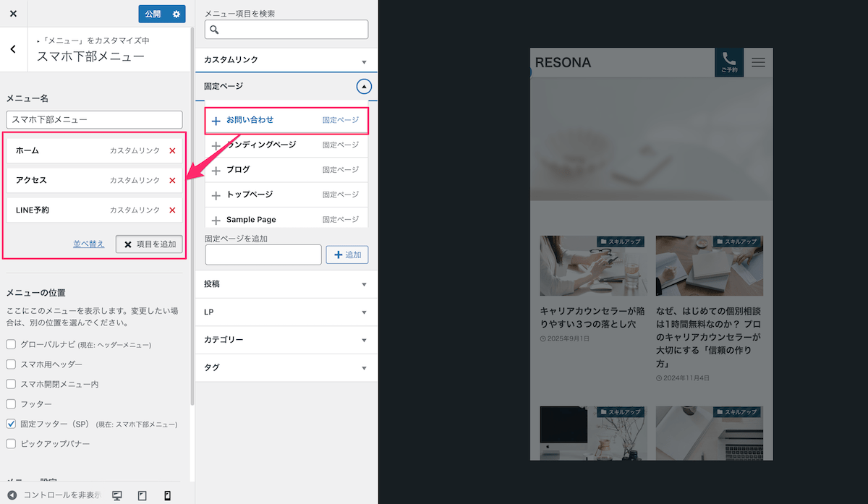Viewport: 868px width, 504px height.
Task: Click the 項目を追加 button
Action: 149,244
